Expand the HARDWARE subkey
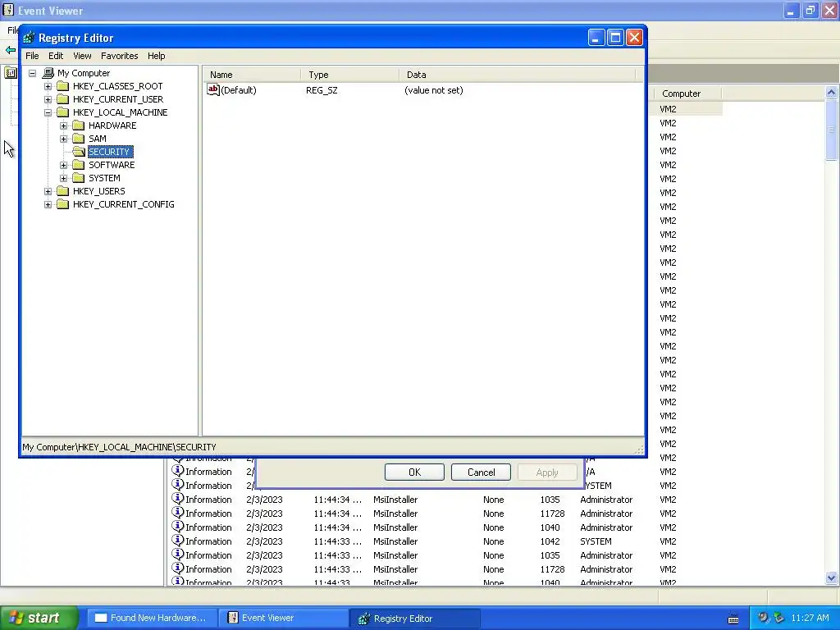 click(x=63, y=126)
